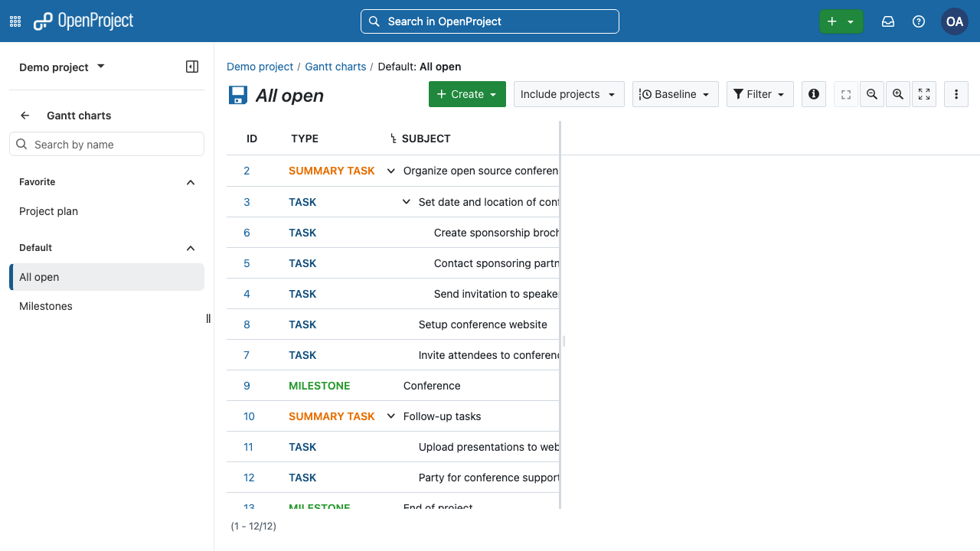Image resolution: width=980 pixels, height=551 pixels.
Task: Open the help menu question mark
Action: click(x=919, y=21)
